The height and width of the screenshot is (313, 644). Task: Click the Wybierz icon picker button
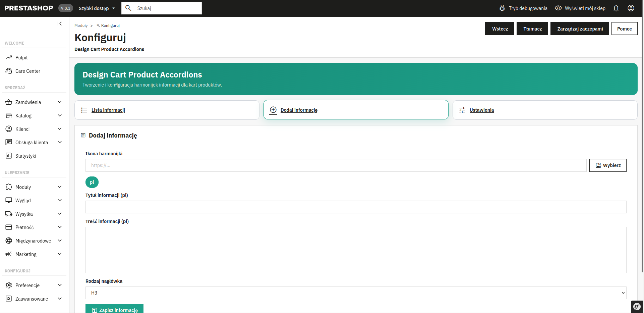pos(608,165)
